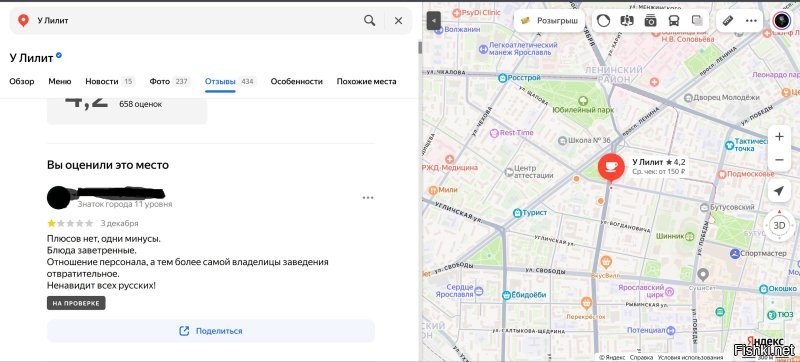Open the three-dot menu of the review
800x362 pixels.
[368, 198]
